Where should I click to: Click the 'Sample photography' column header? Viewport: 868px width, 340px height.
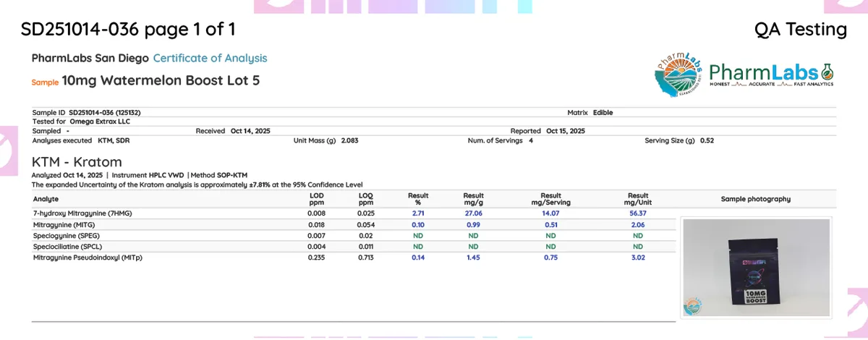(x=756, y=199)
